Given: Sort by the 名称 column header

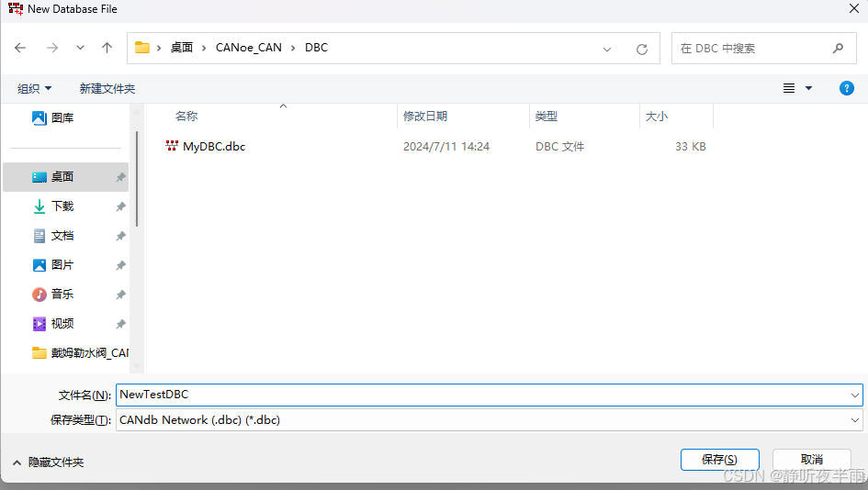Looking at the screenshot, I should [186, 117].
